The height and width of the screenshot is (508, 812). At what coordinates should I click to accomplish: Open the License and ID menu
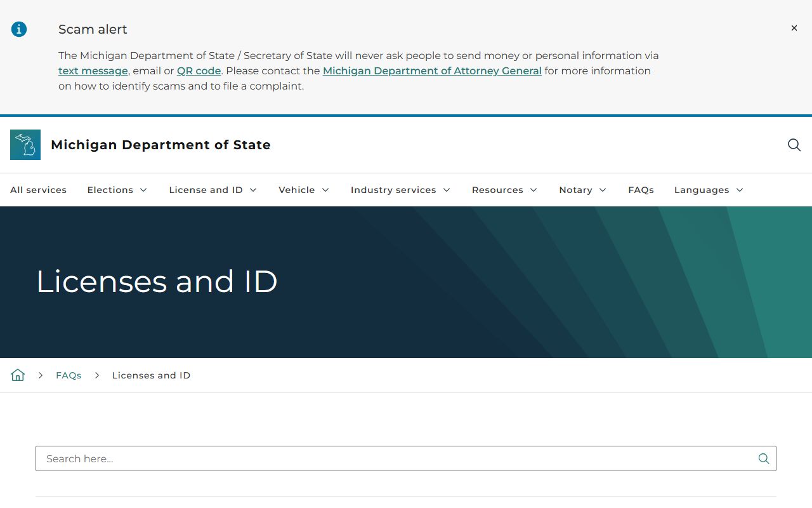pos(206,190)
